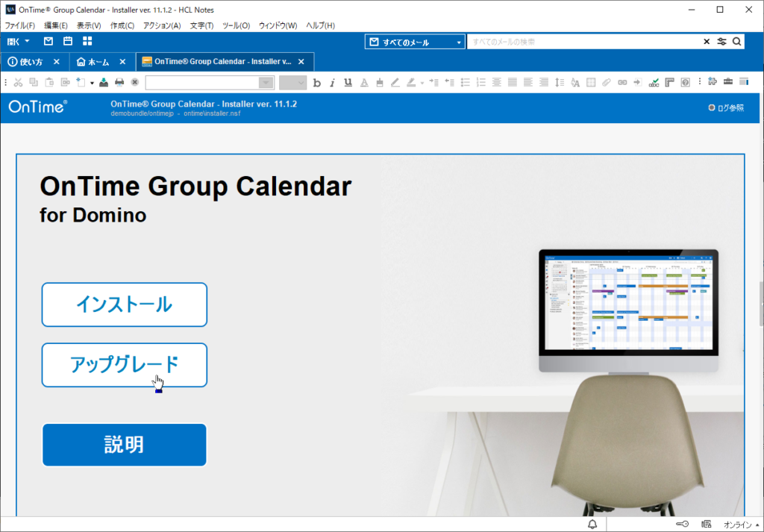Close the OnTime Group Calendar Installer tab
The image size is (764, 532).
[x=301, y=62]
